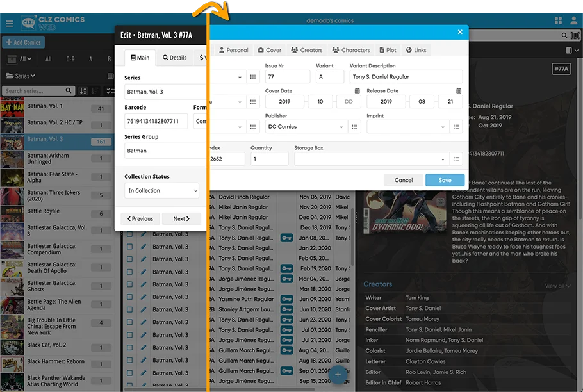583x392 pixels.
Task: Open the Links tab
Action: (416, 50)
